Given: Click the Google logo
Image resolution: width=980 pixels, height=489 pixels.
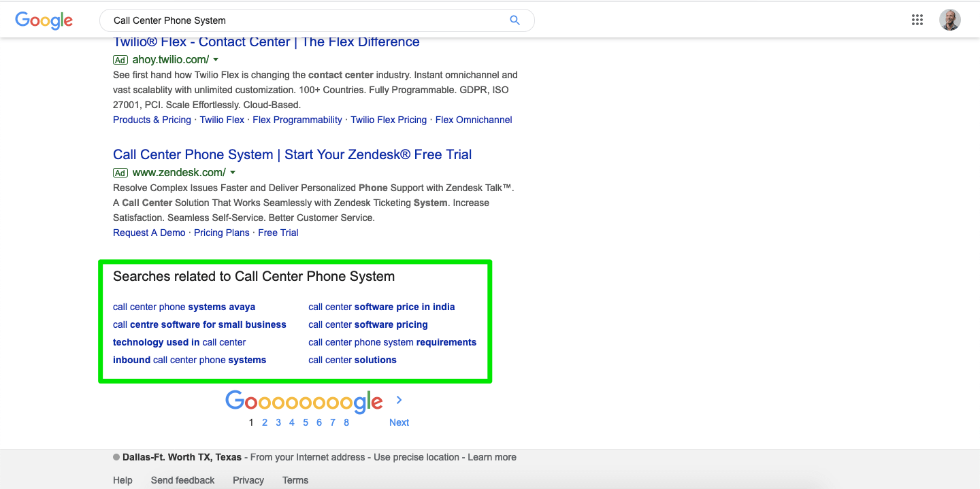Looking at the screenshot, I should (44, 20).
